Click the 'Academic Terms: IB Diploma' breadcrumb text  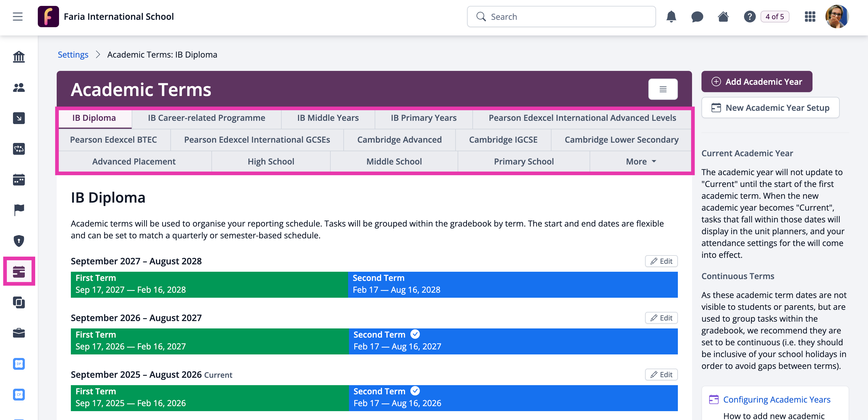tap(162, 55)
